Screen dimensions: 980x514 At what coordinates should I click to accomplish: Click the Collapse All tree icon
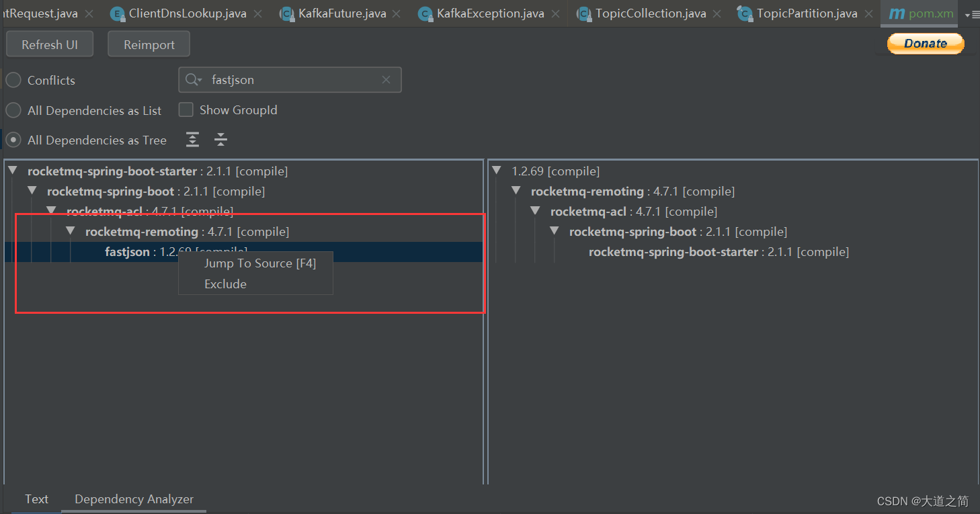pyautogui.click(x=220, y=140)
